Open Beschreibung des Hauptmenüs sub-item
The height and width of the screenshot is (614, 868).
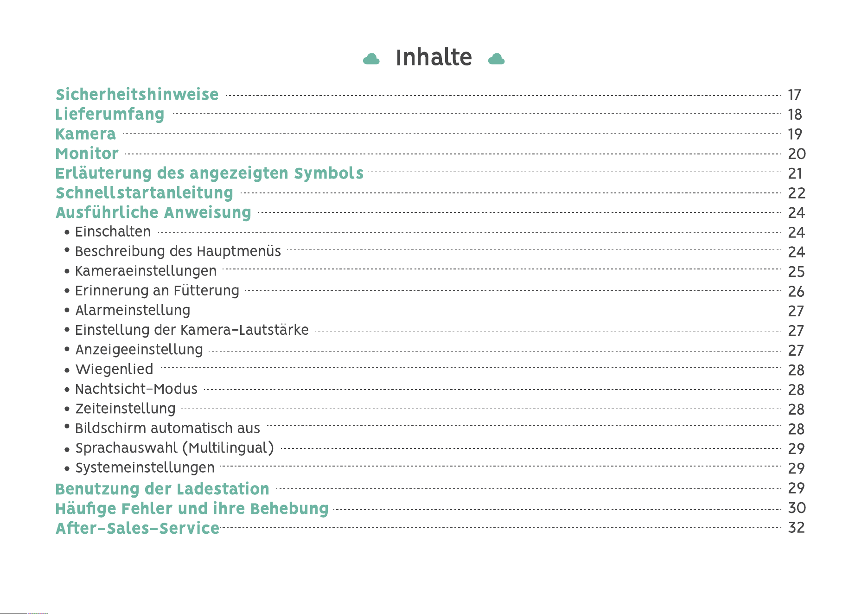[x=178, y=251]
